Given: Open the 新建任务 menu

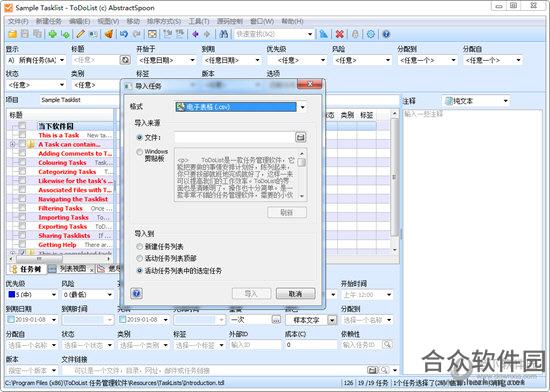Looking at the screenshot, I should coord(49,21).
